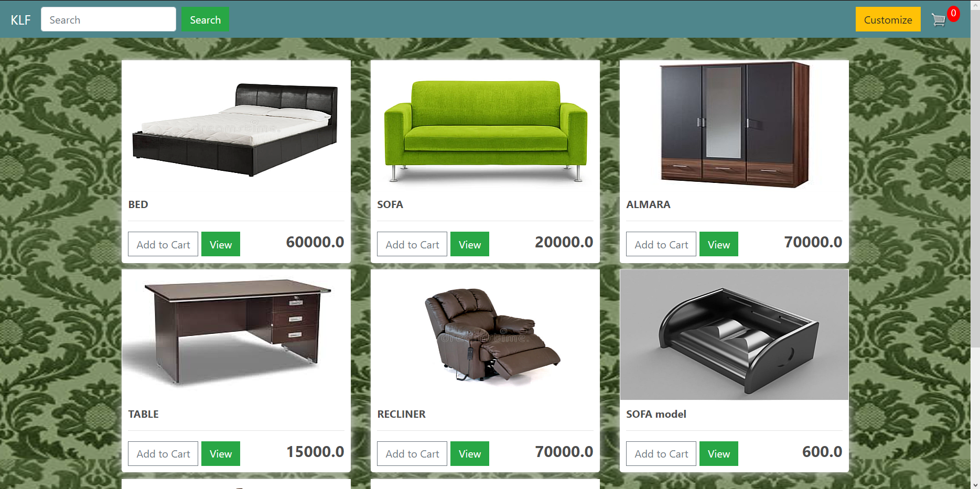Open the Customize button
Image resolution: width=980 pixels, height=489 pixels.
888,19
